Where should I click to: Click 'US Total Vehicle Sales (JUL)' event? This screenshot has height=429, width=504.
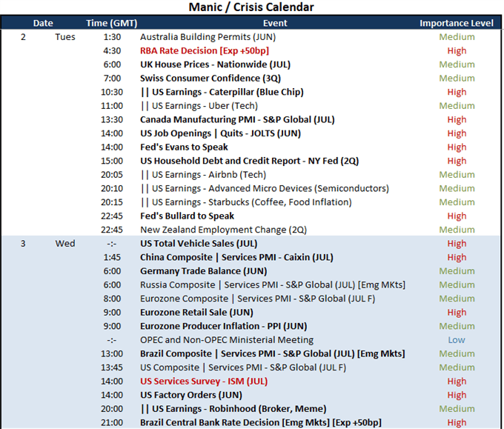coord(199,244)
